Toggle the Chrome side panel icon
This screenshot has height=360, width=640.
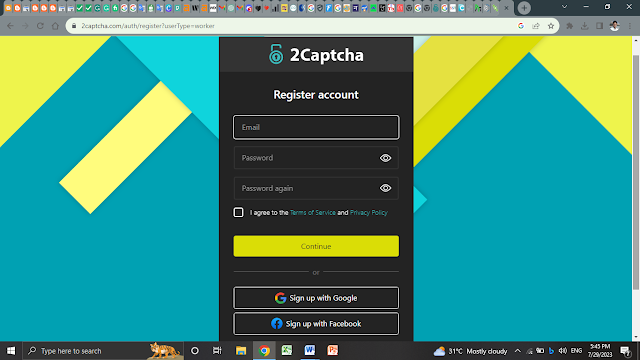tap(599, 26)
